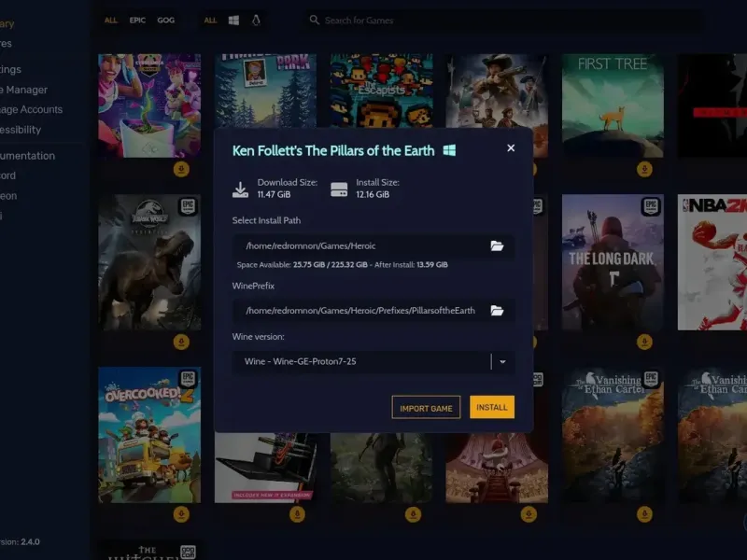This screenshot has height=560, width=747.
Task: Close the Pillars of the Earth install dialog
Action: (x=511, y=148)
